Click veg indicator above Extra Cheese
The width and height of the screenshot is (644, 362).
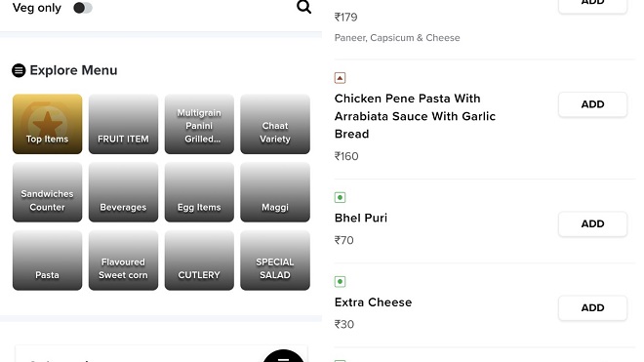tap(340, 281)
